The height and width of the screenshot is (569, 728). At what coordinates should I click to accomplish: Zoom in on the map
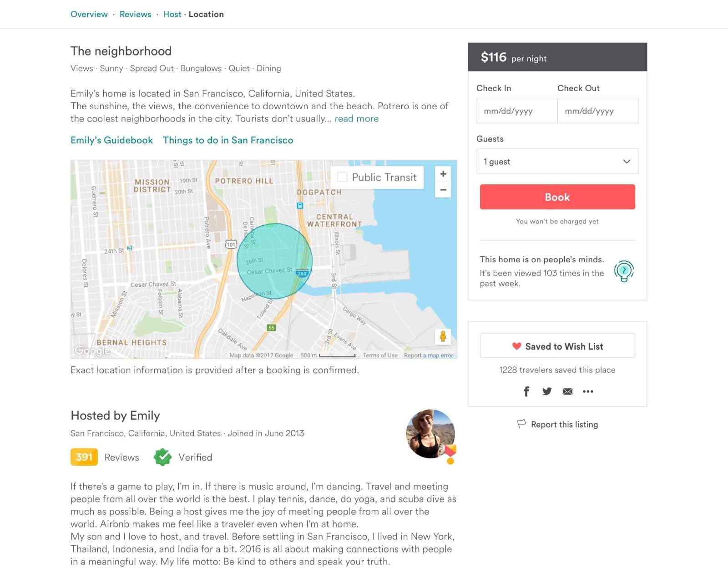(x=443, y=174)
